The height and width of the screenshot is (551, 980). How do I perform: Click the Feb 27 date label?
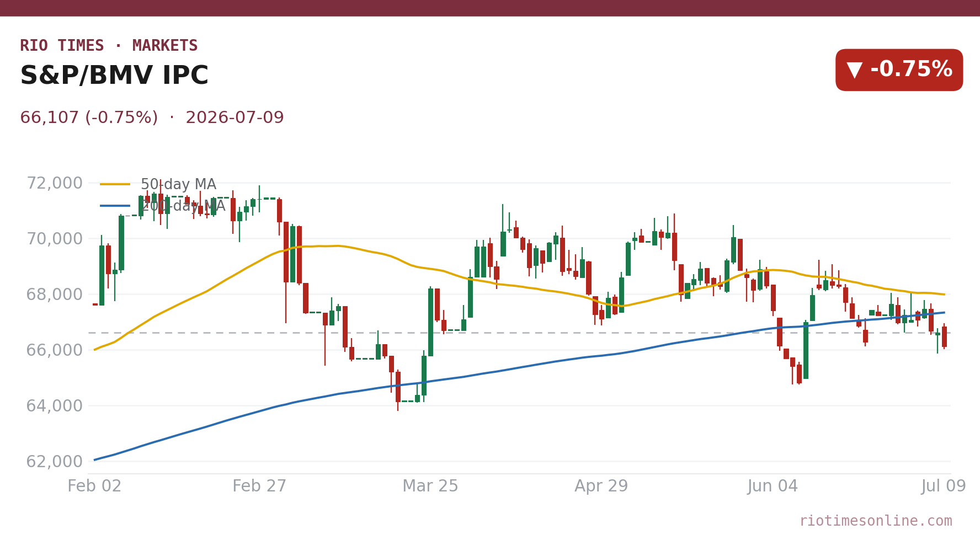pyautogui.click(x=259, y=486)
